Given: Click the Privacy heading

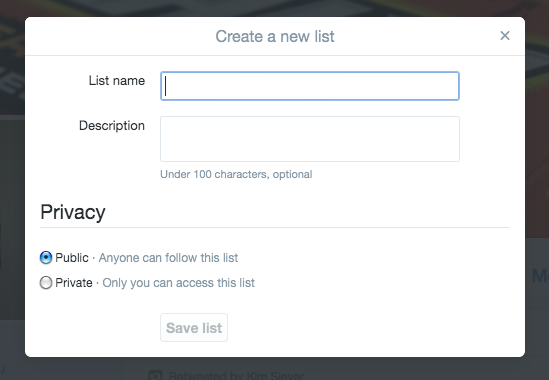Looking at the screenshot, I should click(73, 212).
